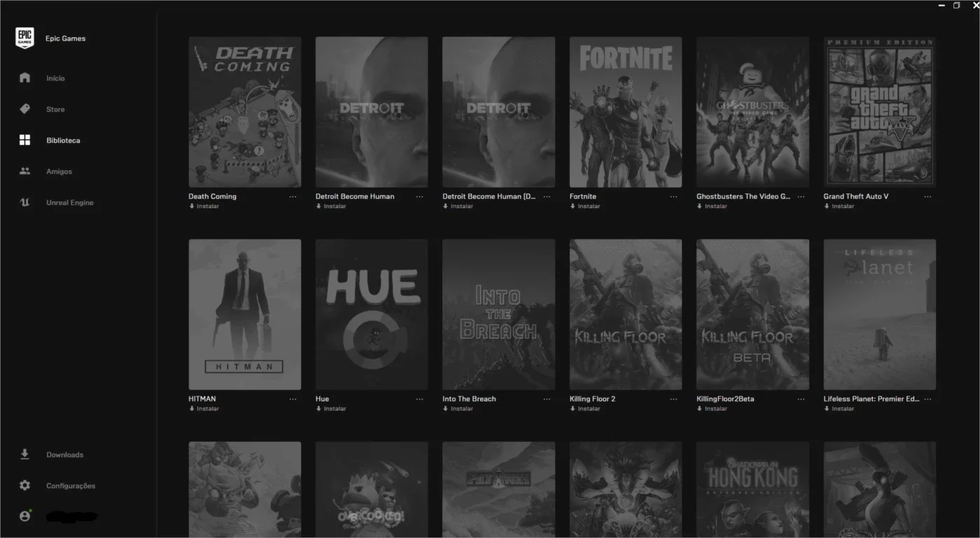Image resolution: width=980 pixels, height=538 pixels.
Task: Click the Início home icon
Action: click(x=24, y=78)
